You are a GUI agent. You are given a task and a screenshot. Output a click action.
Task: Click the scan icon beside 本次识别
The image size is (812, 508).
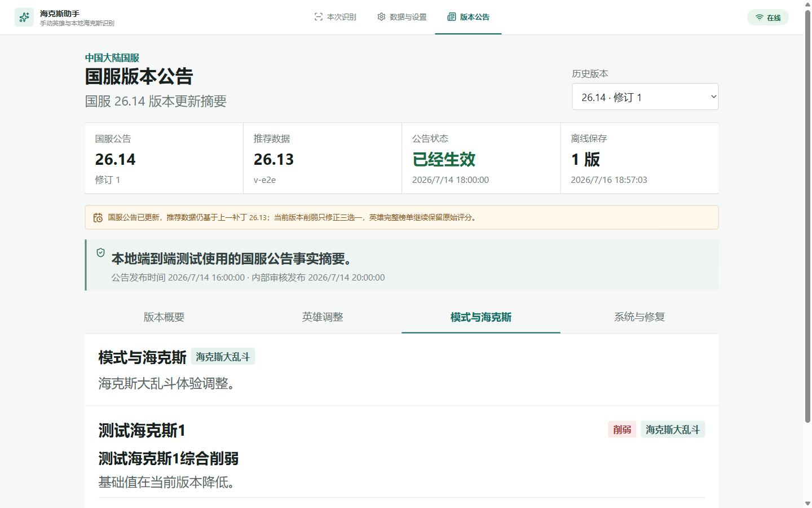click(319, 17)
